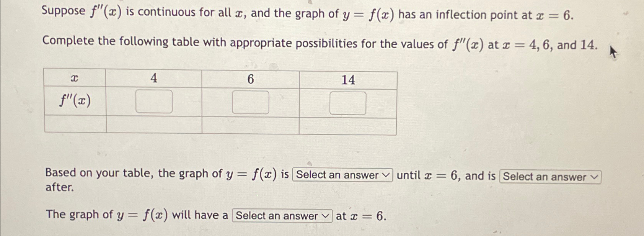Click the word after below the first sentence
The height and width of the screenshot is (236, 644).
(58, 188)
